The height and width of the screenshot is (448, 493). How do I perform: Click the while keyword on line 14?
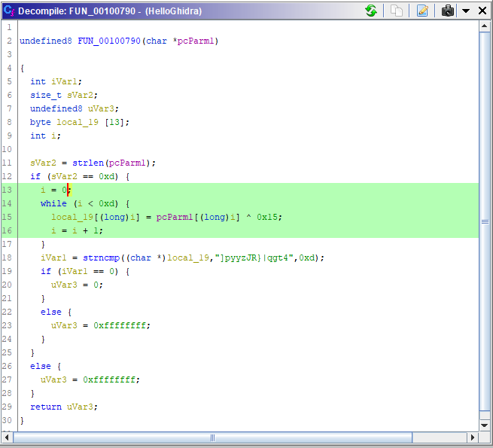click(x=53, y=203)
